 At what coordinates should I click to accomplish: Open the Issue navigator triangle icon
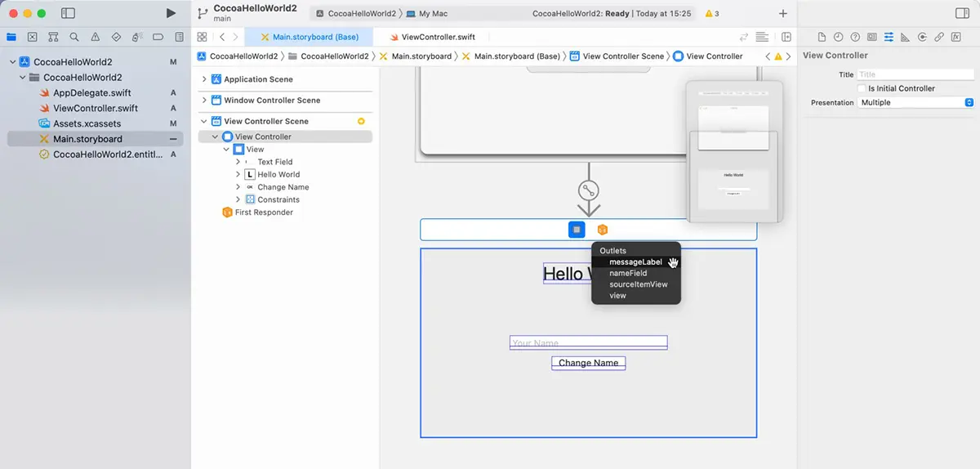click(x=96, y=37)
